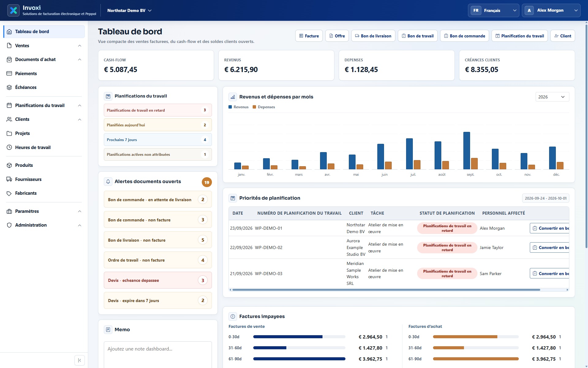Add a new Client
This screenshot has height=368, width=588.
pos(563,36)
